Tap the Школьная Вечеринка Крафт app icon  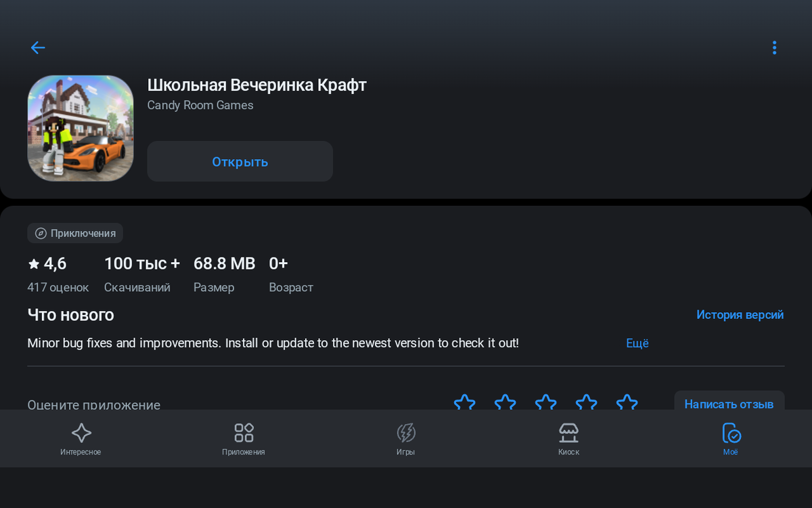point(81,128)
